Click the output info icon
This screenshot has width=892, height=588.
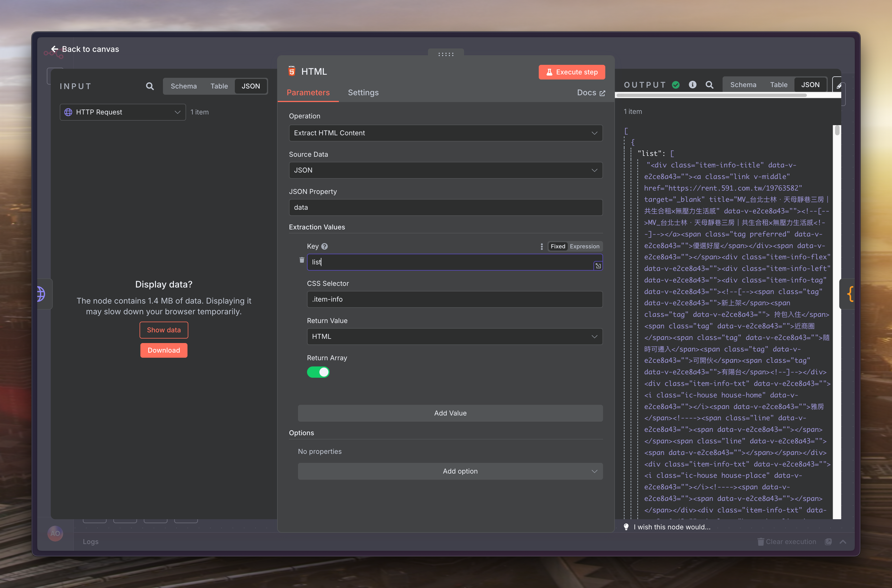point(692,85)
